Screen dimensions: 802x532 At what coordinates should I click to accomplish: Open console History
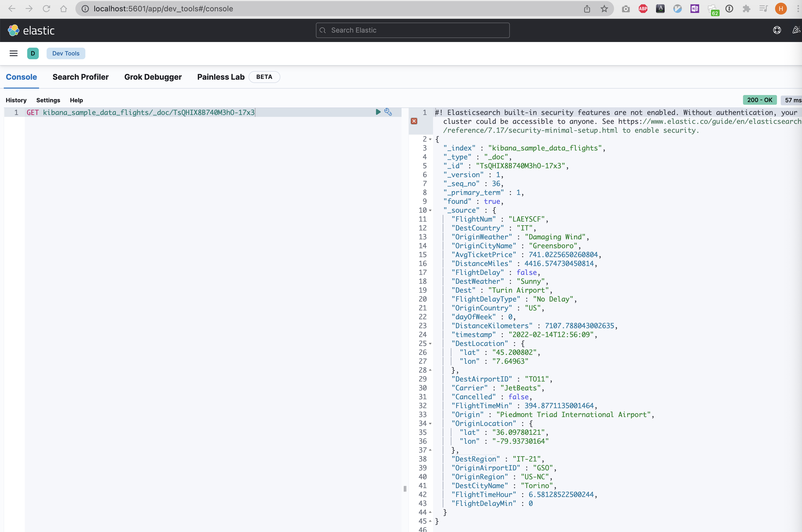16,100
